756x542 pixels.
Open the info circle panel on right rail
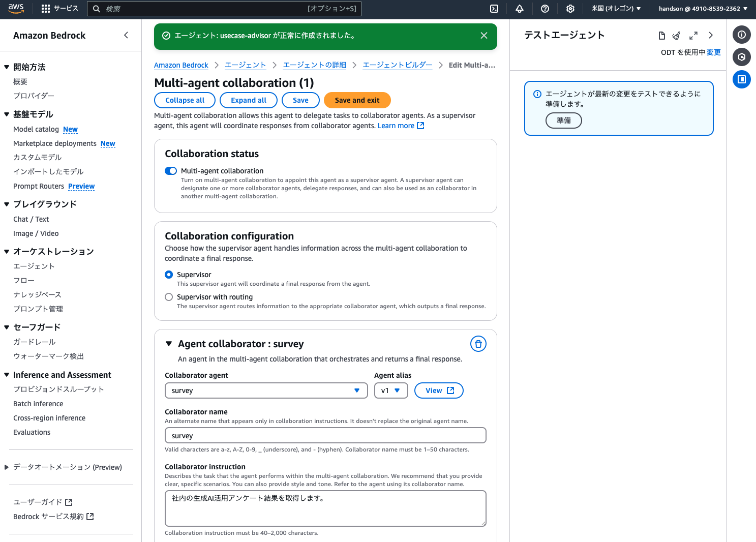[x=742, y=35]
